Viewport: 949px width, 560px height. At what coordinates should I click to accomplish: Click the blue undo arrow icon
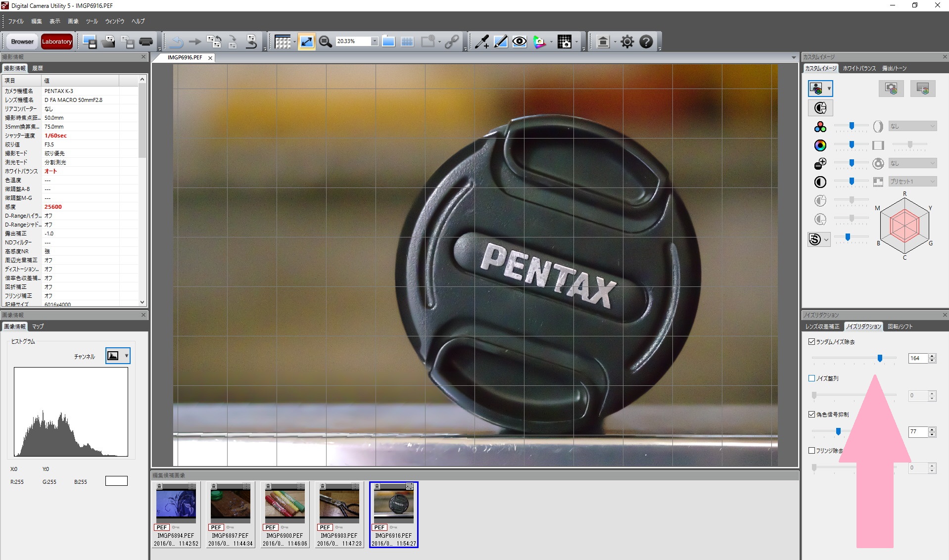point(176,42)
